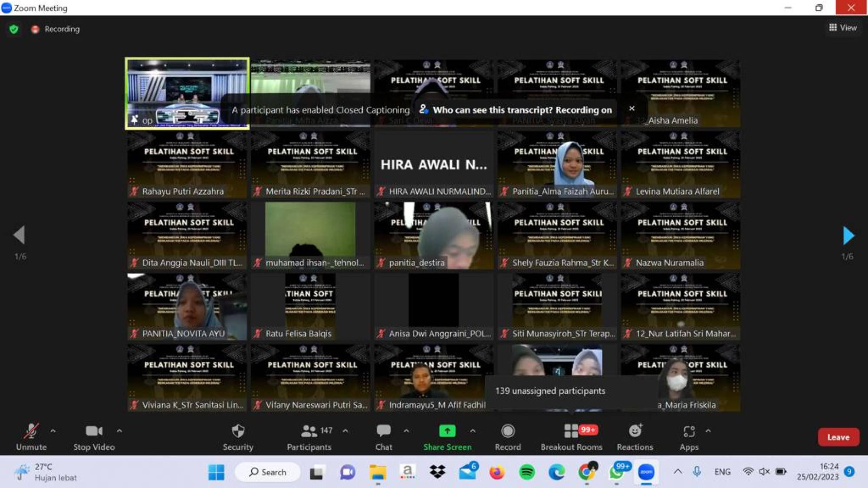
Task: Open the Breakout Rooms grid icon
Action: (571, 431)
